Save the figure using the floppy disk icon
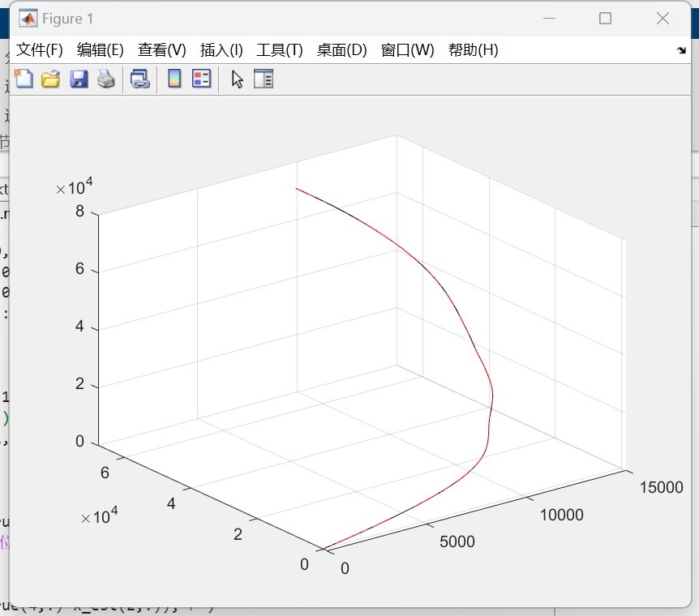Viewport: 699px width, 616px height. 79,79
